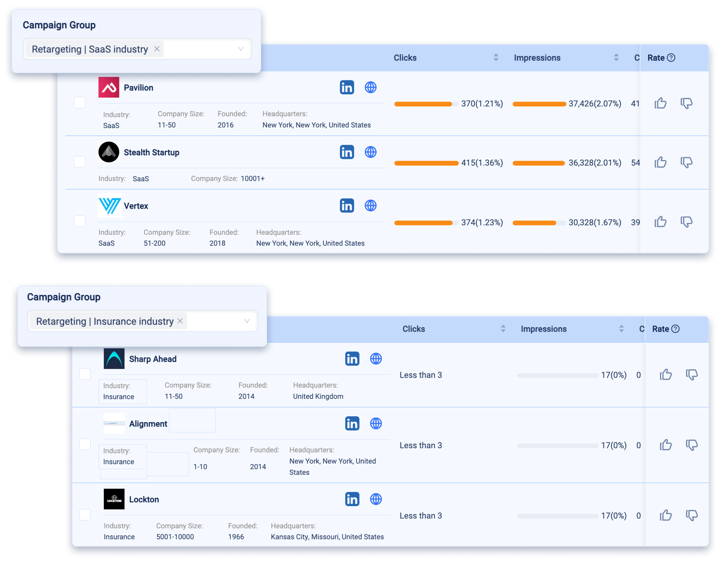Click the Pavilion logo thumbnail
This screenshot has height=566, width=728.
coord(109,87)
